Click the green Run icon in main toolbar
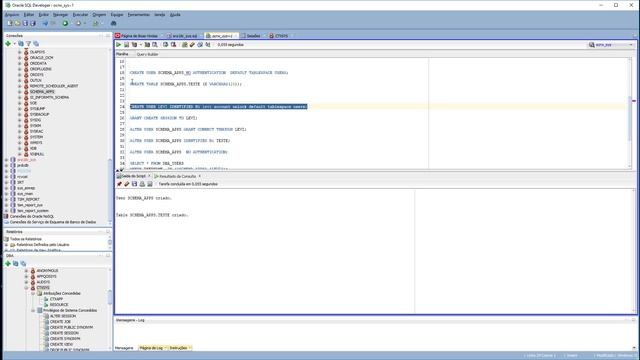This screenshot has width=640, height=360. 65,24
